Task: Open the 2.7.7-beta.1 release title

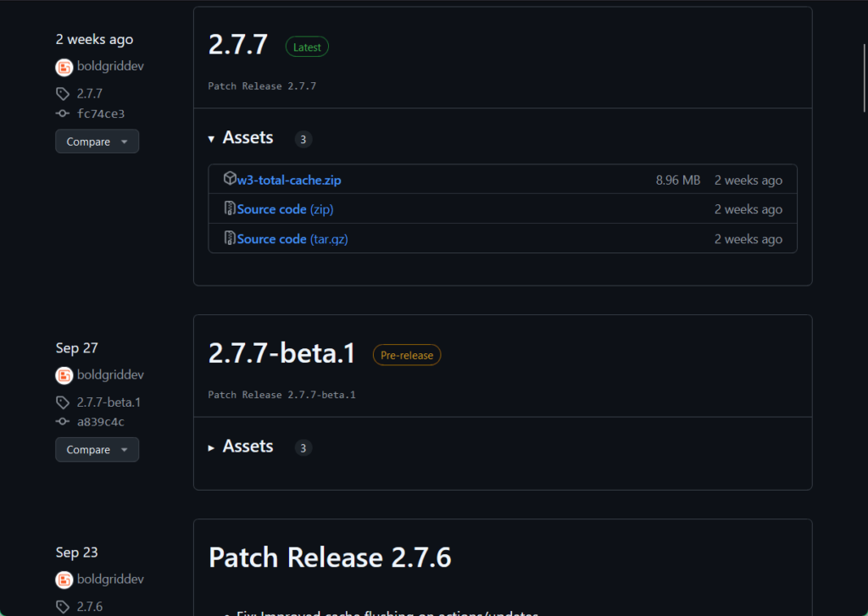Action: [x=281, y=353]
